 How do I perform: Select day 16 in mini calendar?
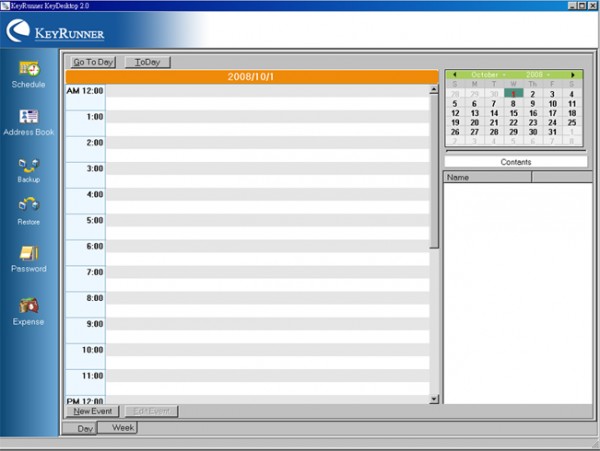(x=533, y=113)
